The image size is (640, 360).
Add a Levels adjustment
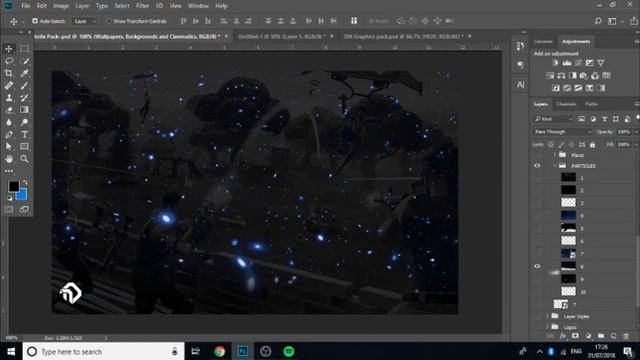(x=567, y=63)
